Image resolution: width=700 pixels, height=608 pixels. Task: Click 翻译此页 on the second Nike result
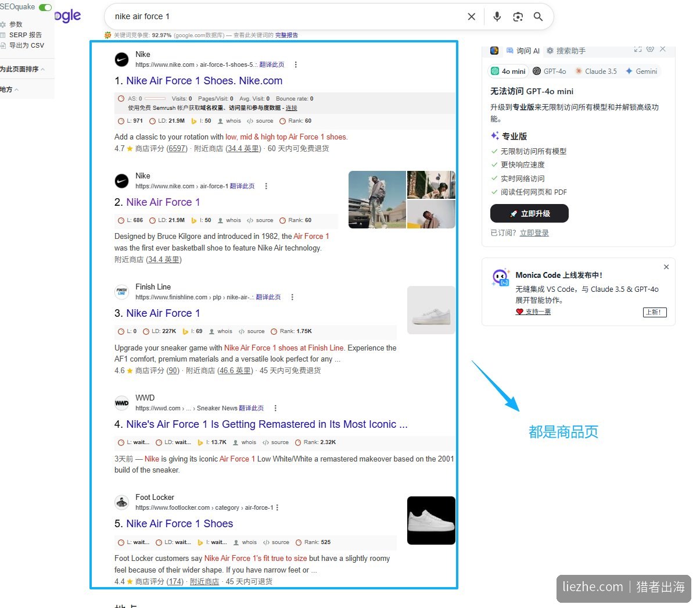(242, 186)
